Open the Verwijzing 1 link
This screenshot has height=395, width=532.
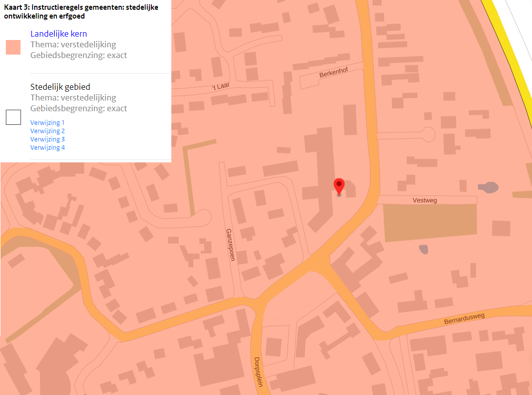(x=47, y=122)
